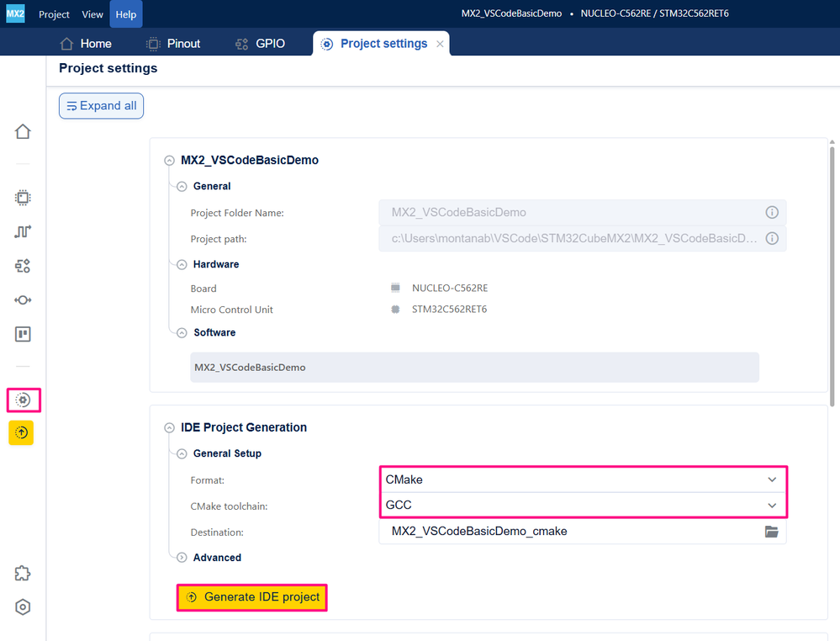Collapse the IDE Project Generation section
This screenshot has width=840, height=641.
(x=169, y=427)
